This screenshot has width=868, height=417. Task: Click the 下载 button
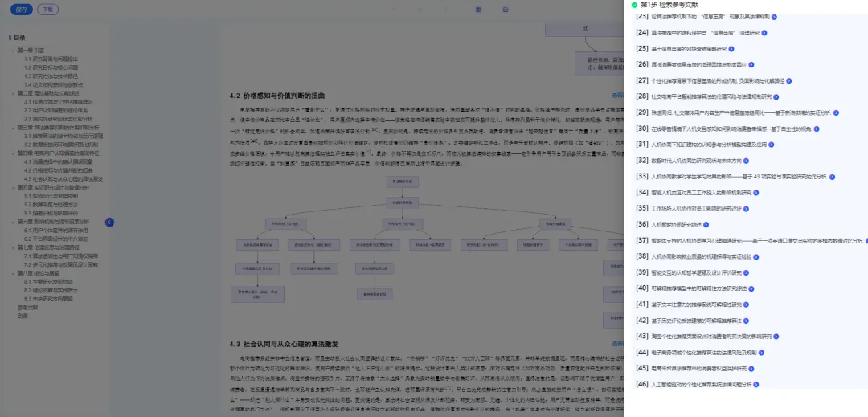pyautogui.click(x=47, y=10)
